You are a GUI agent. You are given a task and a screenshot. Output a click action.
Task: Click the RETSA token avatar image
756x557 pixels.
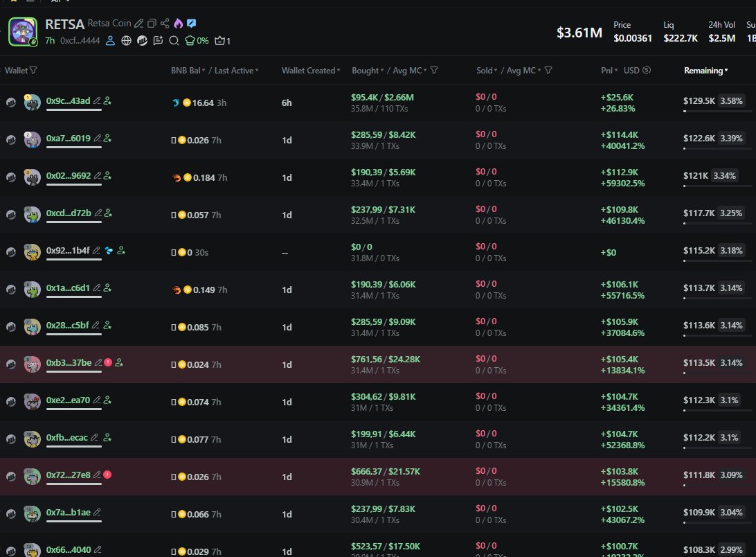(23, 32)
